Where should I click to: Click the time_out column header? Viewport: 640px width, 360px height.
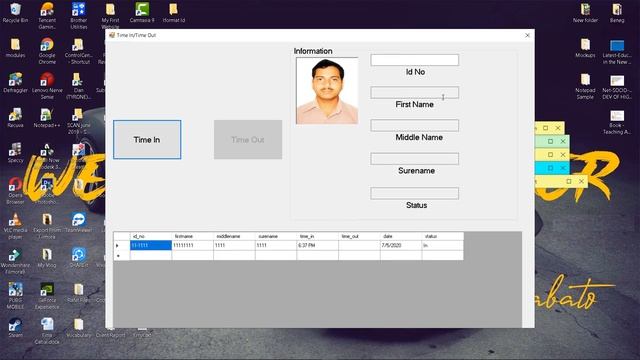[x=359, y=236]
